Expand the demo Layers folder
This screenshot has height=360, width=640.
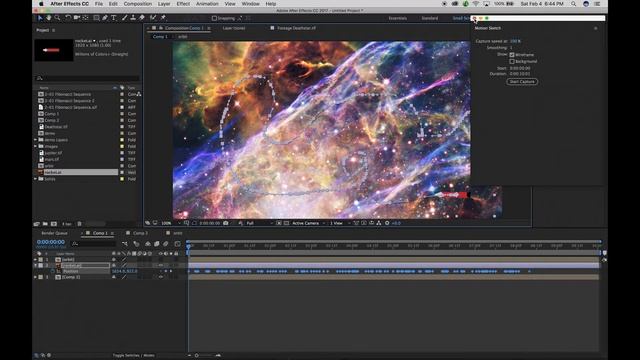[36, 140]
